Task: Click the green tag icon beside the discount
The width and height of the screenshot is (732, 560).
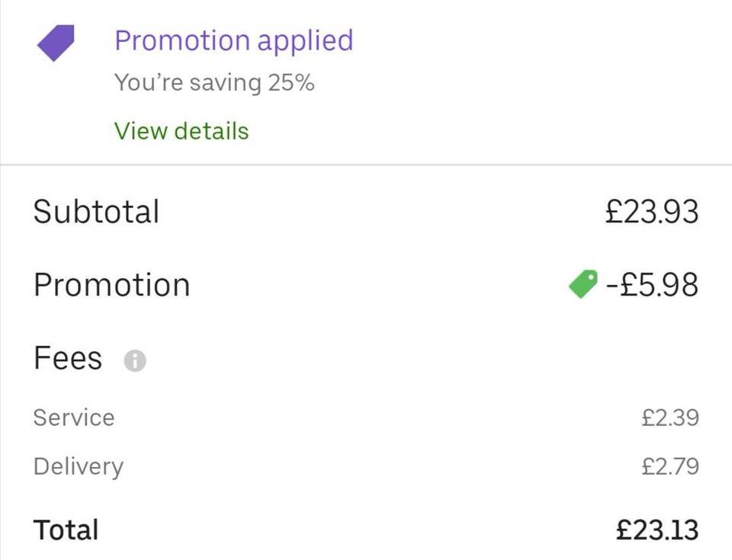Action: [581, 283]
